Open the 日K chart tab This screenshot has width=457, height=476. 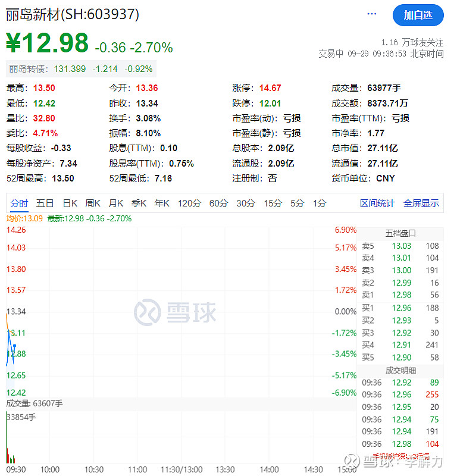click(70, 203)
